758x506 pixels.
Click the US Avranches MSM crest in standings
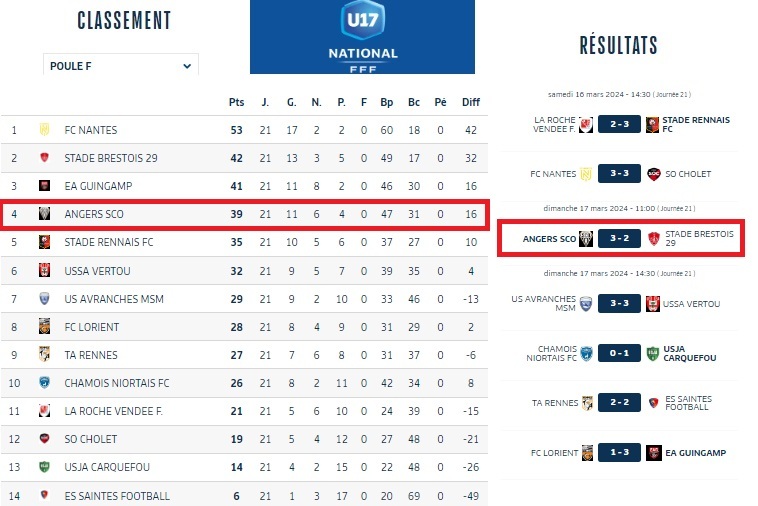coord(44,299)
